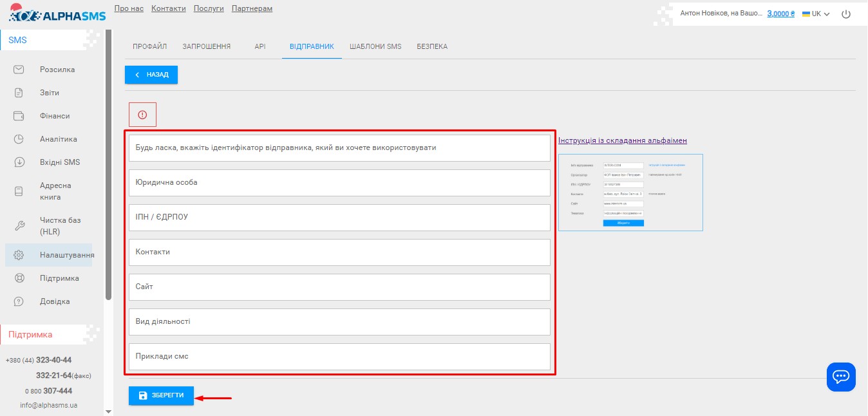Open the Безпека tab
This screenshot has width=868, height=416.
(x=432, y=47)
